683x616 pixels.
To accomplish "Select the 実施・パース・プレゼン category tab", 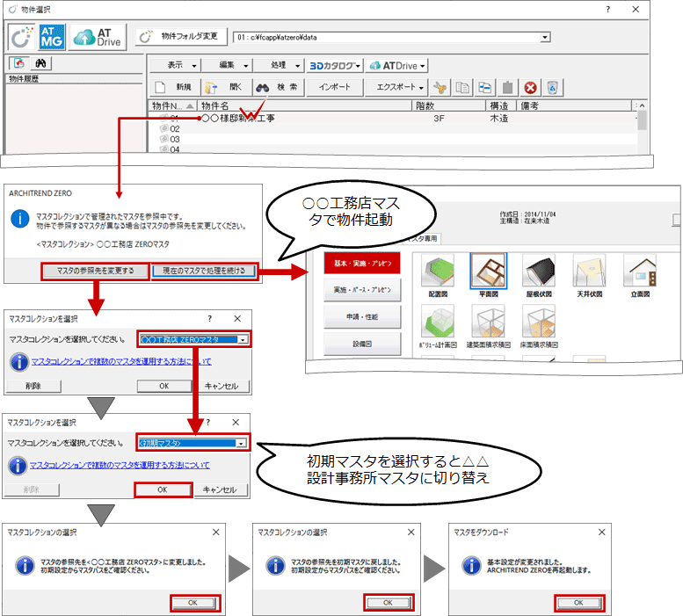I will coord(362,290).
